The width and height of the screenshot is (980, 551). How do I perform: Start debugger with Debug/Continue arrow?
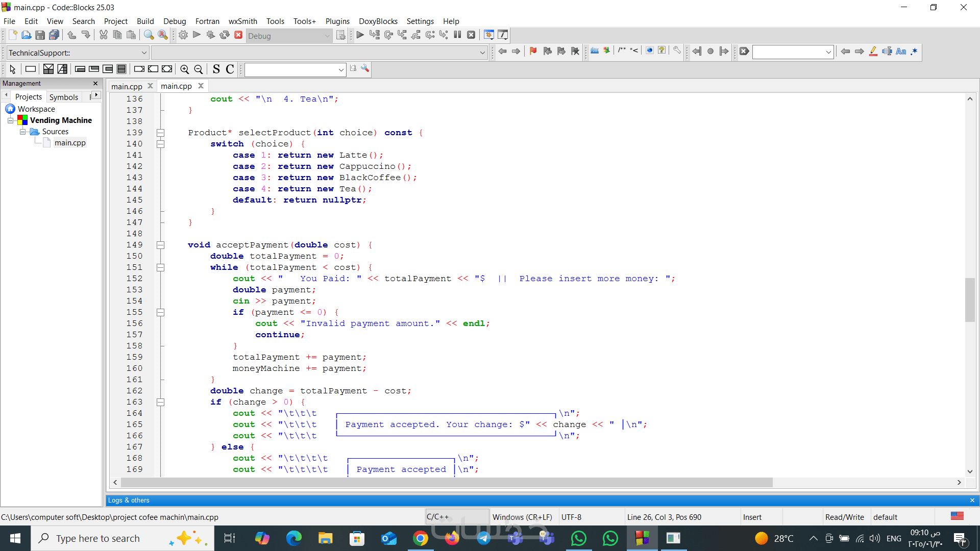coord(360,35)
